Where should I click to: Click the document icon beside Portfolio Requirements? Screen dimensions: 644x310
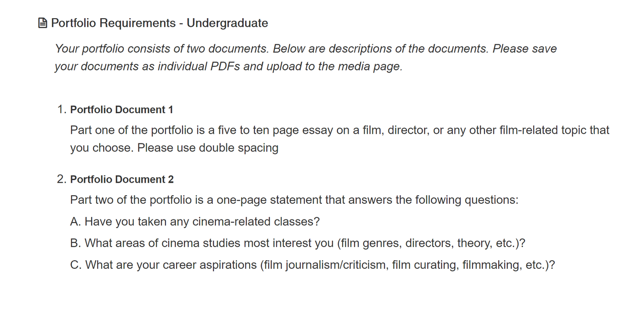(43, 23)
